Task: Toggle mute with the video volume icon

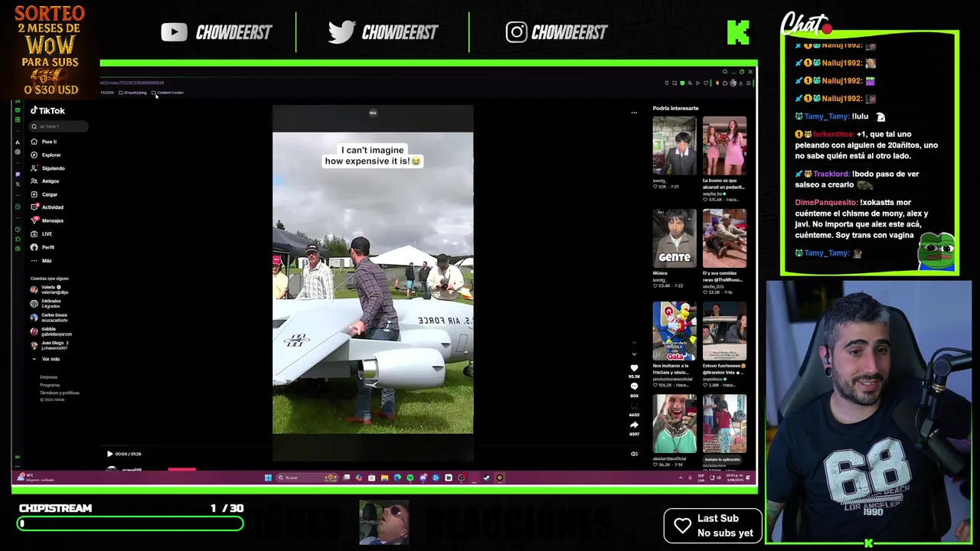Action: (x=634, y=454)
